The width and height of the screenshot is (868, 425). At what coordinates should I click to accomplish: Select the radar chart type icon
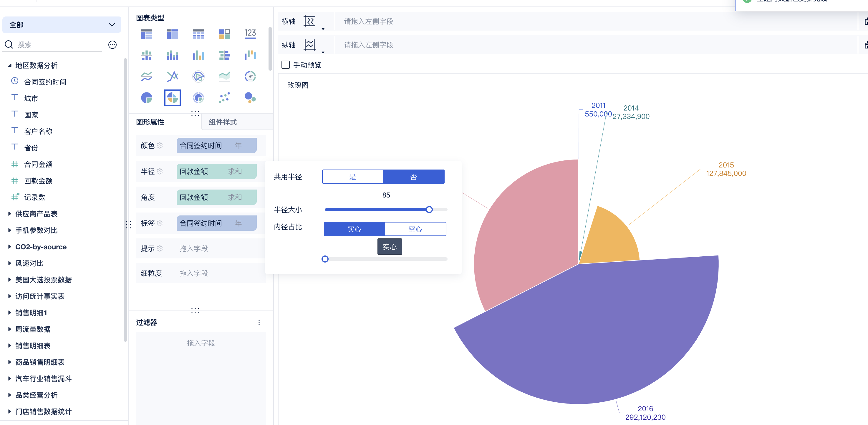click(x=198, y=77)
